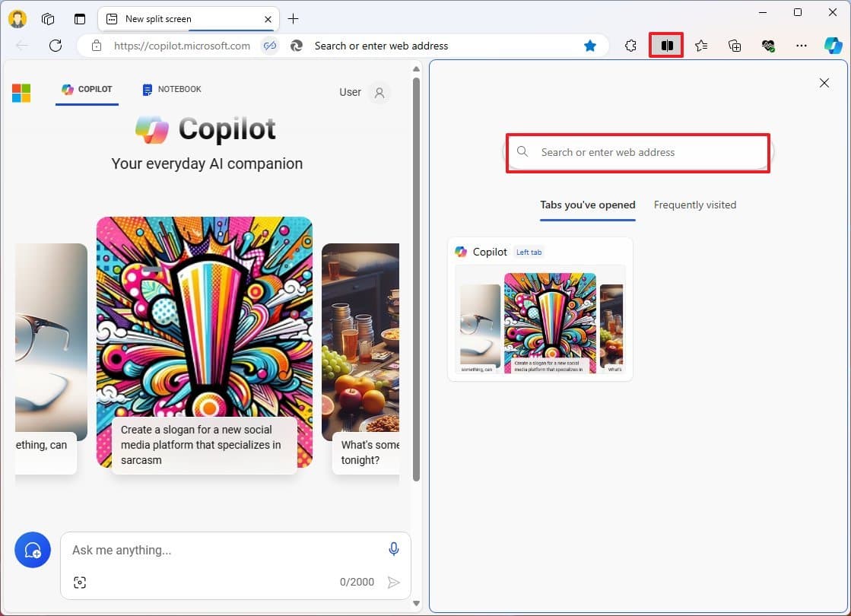Screen dimensions: 851x616
Task: Toggle the favorite star in the address bar
Action: (591, 46)
